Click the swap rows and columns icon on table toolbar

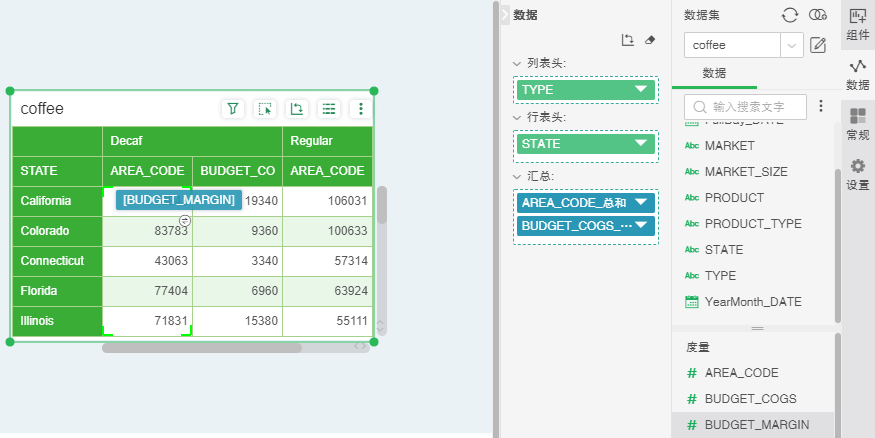pyautogui.click(x=296, y=109)
